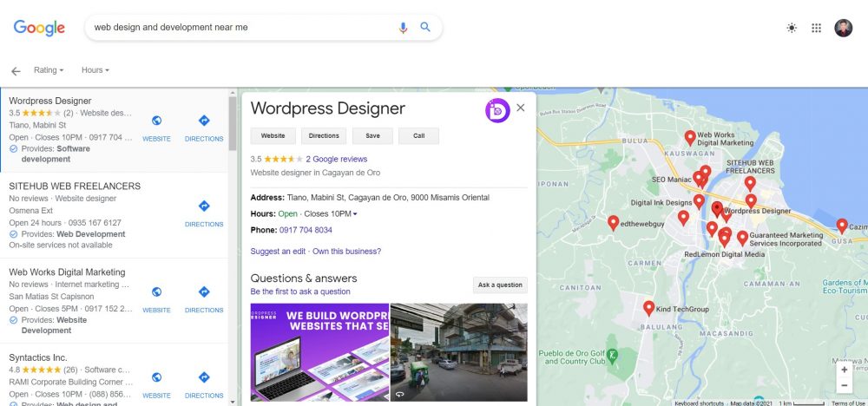Get directions to Syntactics Inc.
This screenshot has width=868, height=406.
tap(204, 377)
